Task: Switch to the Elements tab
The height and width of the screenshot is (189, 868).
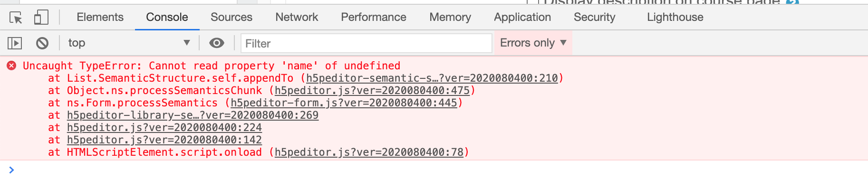Action: [100, 17]
